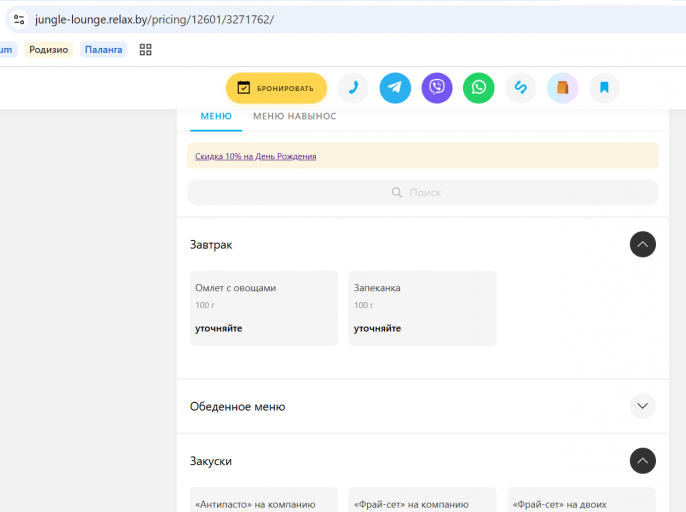This screenshot has height=512, width=686.
Task: Click the Завтрак section heading
Action: [211, 245]
